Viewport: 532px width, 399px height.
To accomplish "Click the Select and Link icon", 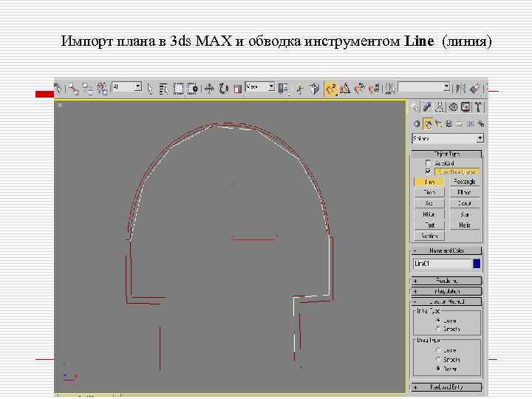I will 73,89.
